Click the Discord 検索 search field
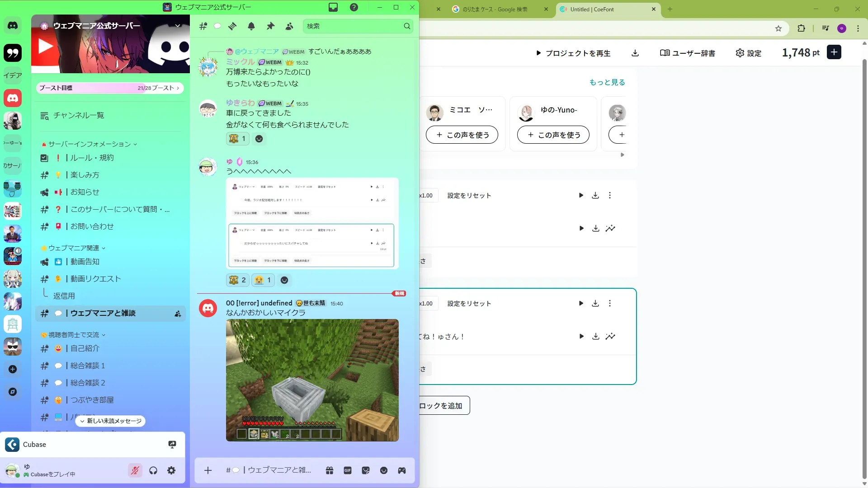Image resolution: width=868 pixels, height=488 pixels. (354, 26)
